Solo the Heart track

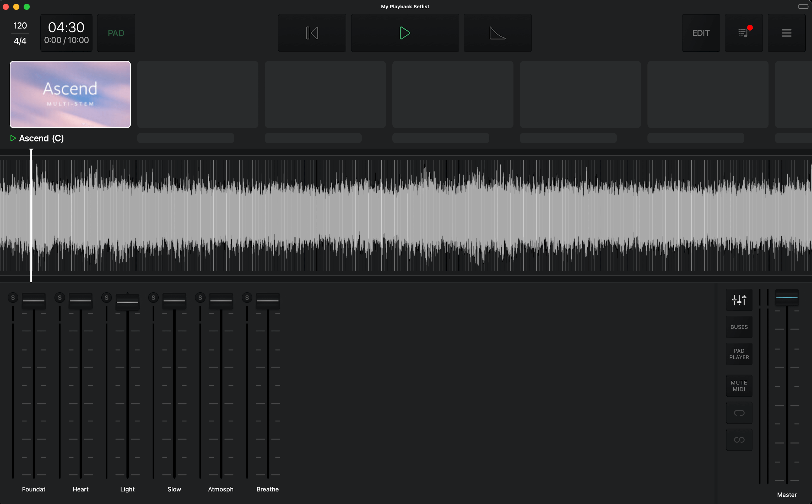click(60, 298)
